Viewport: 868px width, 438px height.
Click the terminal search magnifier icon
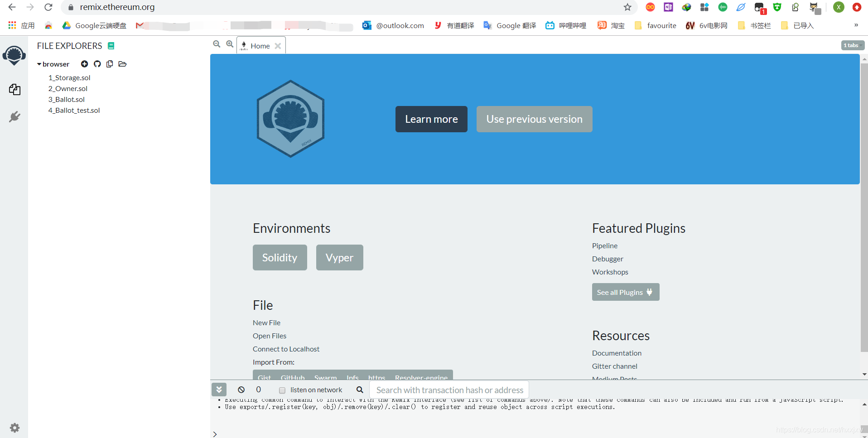360,390
